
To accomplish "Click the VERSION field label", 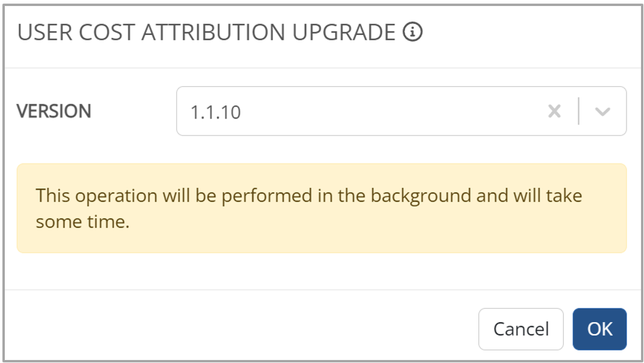I will click(x=54, y=111).
